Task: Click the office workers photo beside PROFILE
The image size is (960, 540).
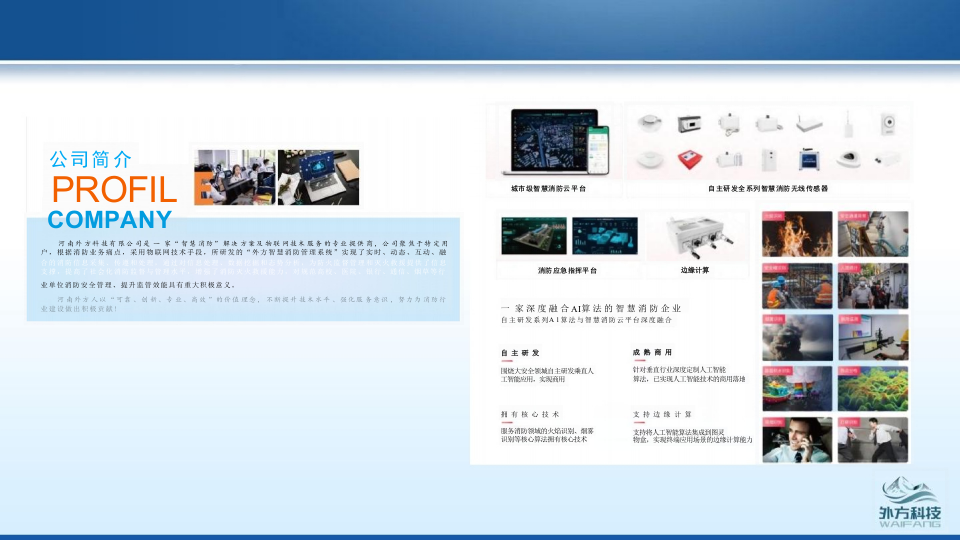Action: pos(235,177)
